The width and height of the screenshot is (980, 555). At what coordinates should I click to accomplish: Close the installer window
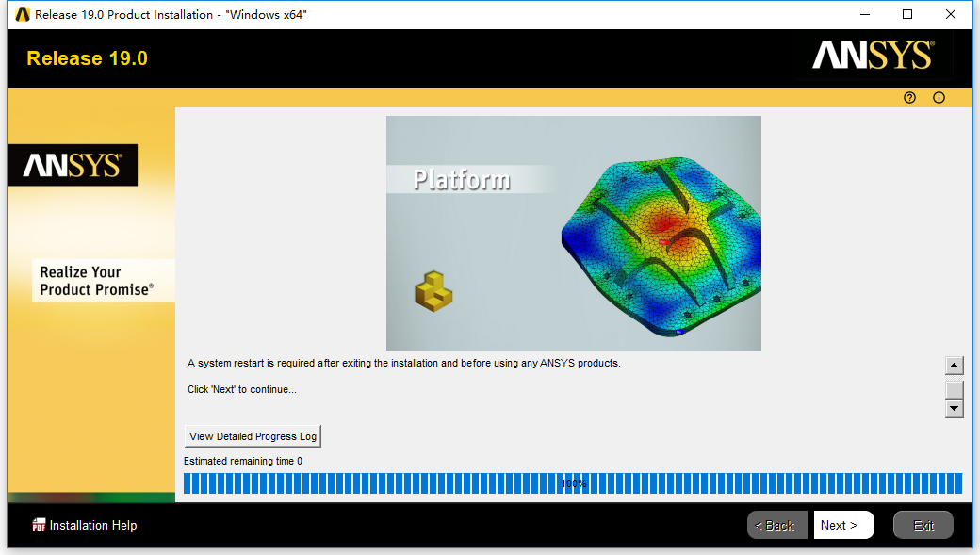950,14
